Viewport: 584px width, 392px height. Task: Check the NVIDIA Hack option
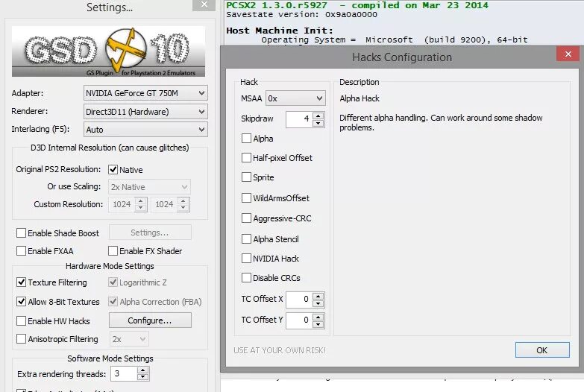coord(246,259)
